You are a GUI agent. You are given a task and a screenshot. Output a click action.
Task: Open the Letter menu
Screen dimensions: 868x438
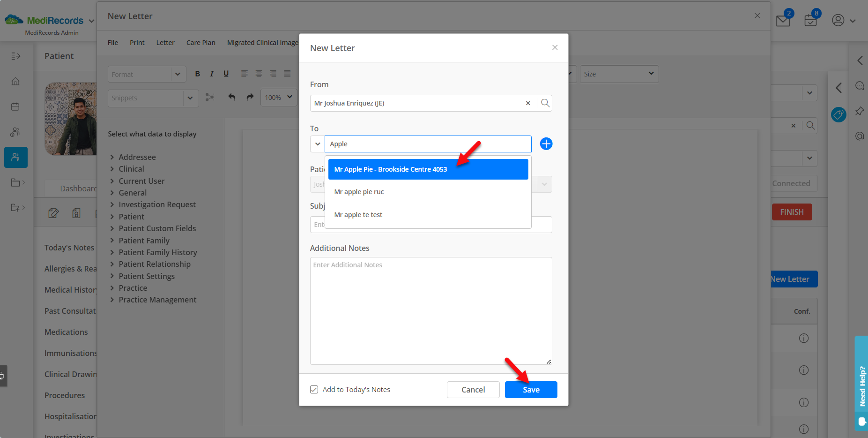tap(165, 43)
